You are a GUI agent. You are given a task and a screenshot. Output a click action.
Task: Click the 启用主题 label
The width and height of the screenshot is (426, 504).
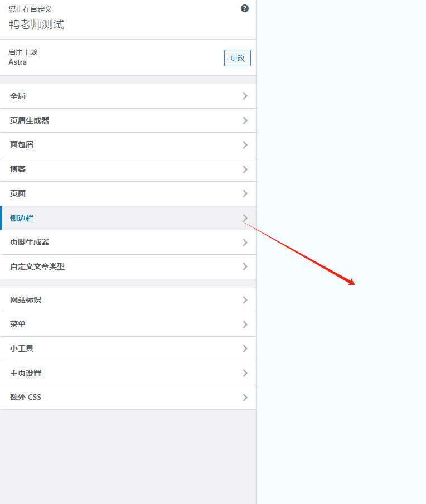pos(23,52)
